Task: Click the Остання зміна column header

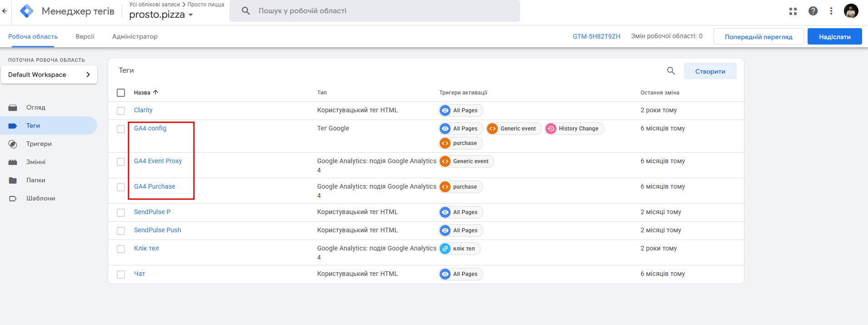Action: pos(660,92)
